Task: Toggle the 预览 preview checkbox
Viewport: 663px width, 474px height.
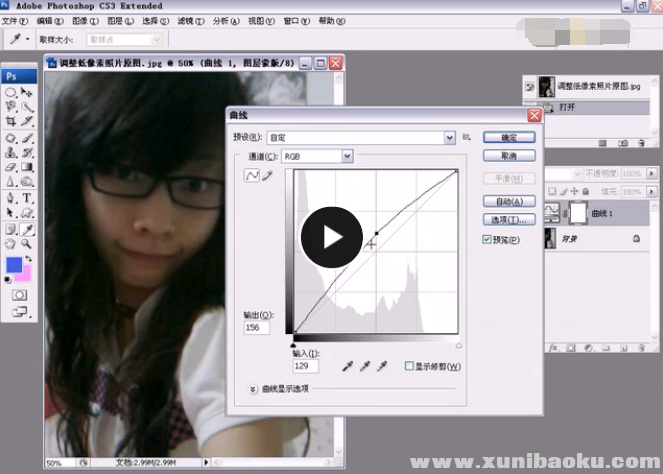Action: (487, 240)
